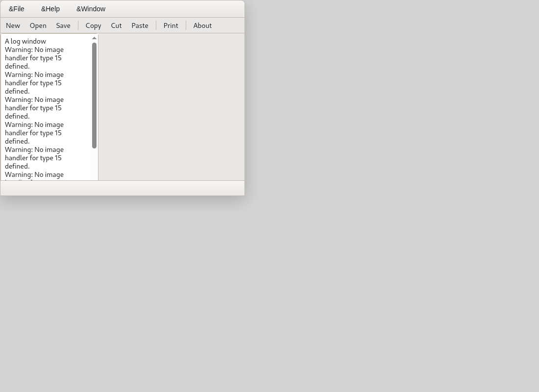Click the Save toolbar button

click(x=63, y=25)
